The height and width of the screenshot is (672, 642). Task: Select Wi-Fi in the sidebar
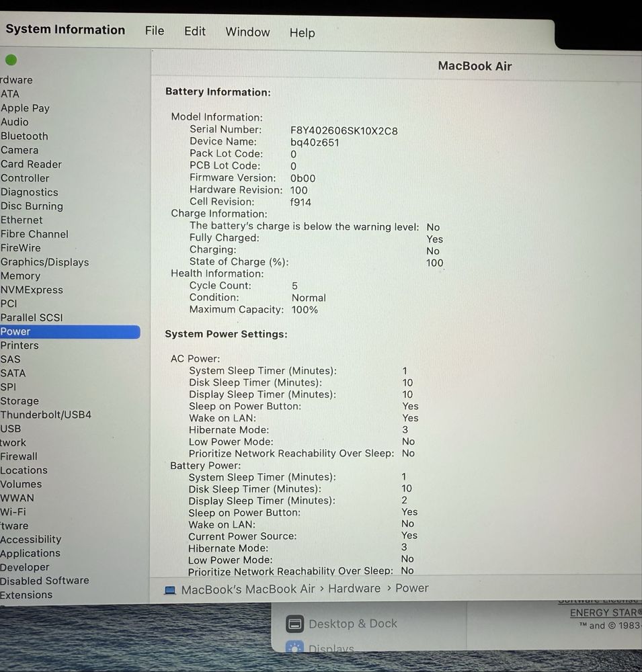click(13, 511)
